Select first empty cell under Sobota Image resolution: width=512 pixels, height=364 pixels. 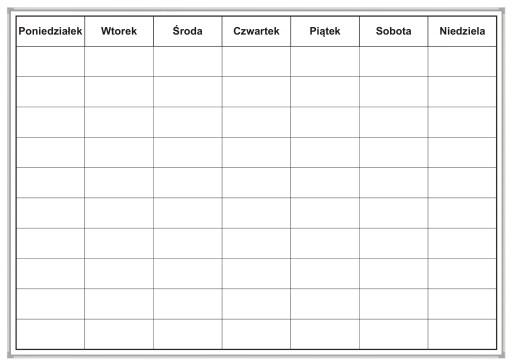(x=394, y=61)
